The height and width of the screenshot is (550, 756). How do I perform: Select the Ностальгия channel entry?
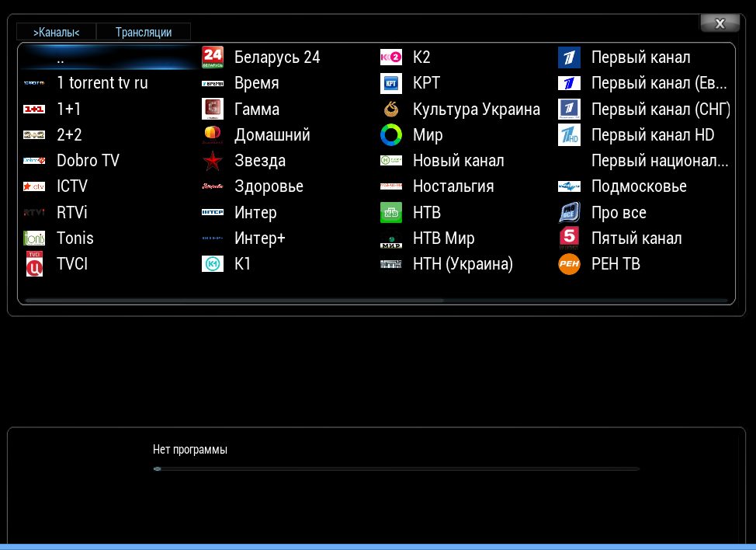453,186
